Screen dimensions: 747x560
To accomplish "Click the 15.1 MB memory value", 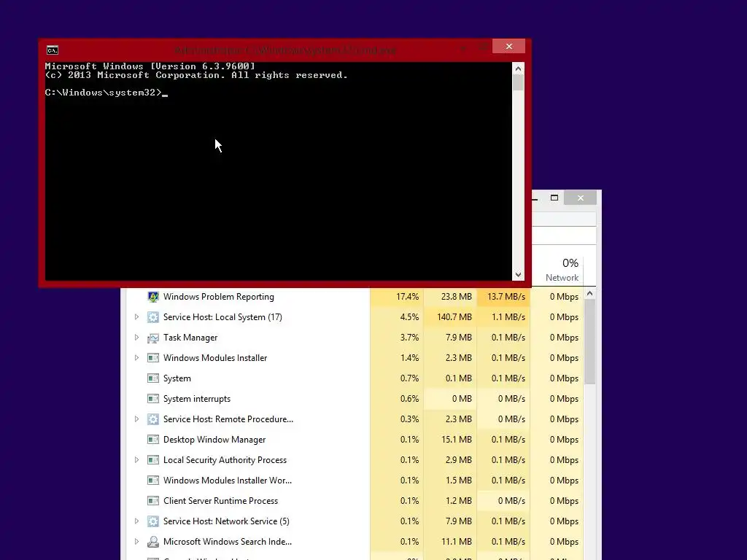I will pos(457,440).
